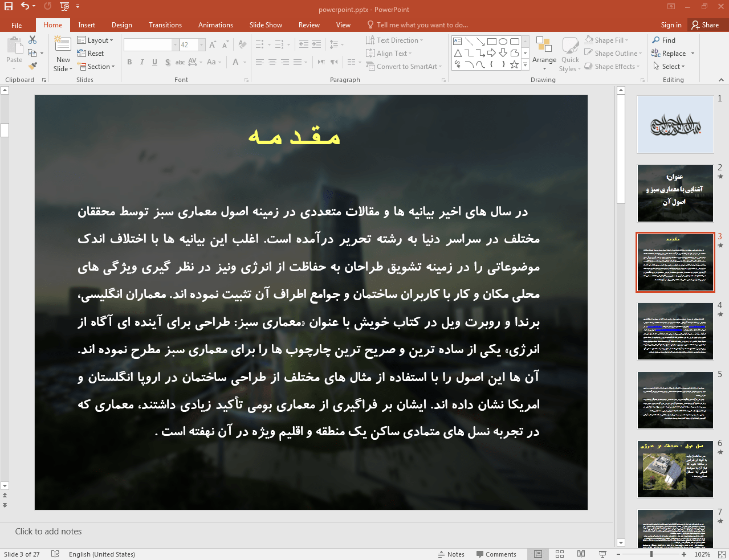This screenshot has width=729, height=560.
Task: Switch to Reading View icon
Action: tap(581, 554)
